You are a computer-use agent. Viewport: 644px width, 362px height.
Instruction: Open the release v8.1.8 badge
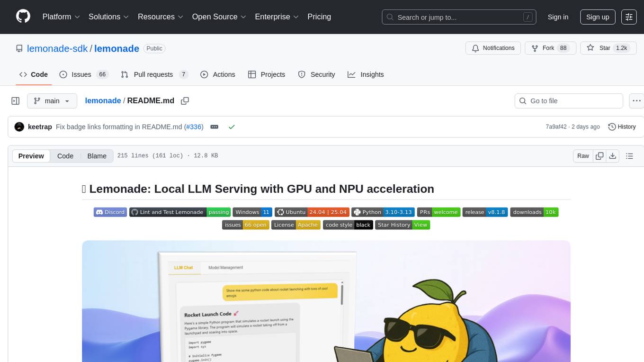click(x=485, y=212)
